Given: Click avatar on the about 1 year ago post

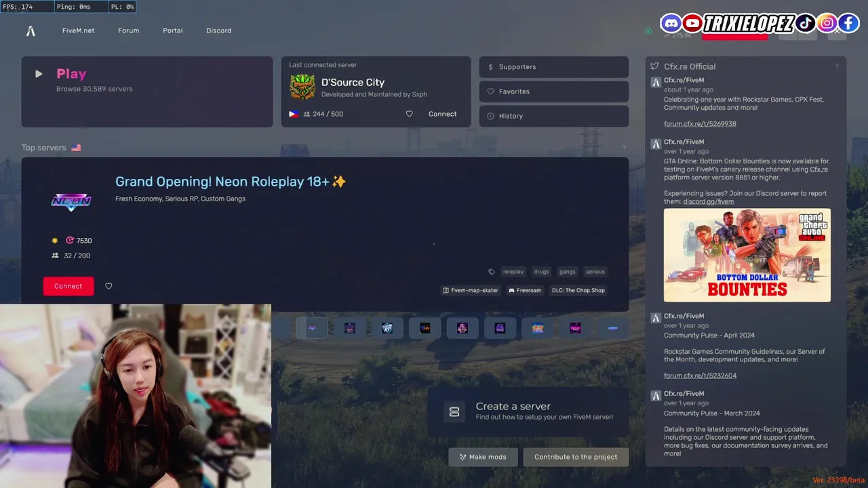Looking at the screenshot, I should [656, 82].
